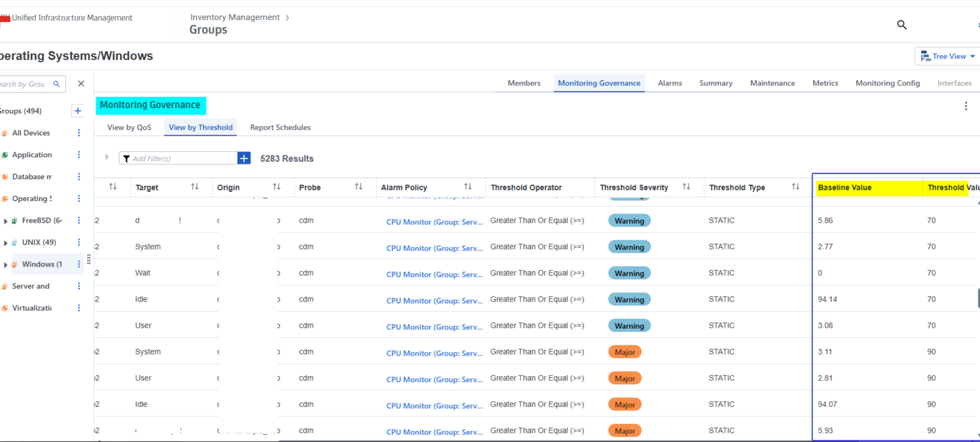Click the sort arrows on Threshold Severity column
980x442 pixels.
(x=687, y=187)
